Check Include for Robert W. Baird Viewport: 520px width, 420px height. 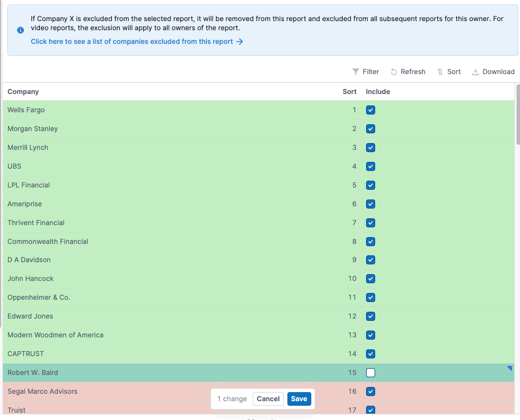click(371, 373)
